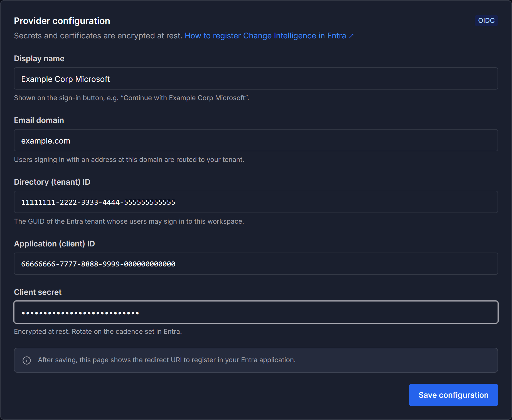Click the Display name label
Image resolution: width=512 pixels, height=420 pixels.
[39, 58]
